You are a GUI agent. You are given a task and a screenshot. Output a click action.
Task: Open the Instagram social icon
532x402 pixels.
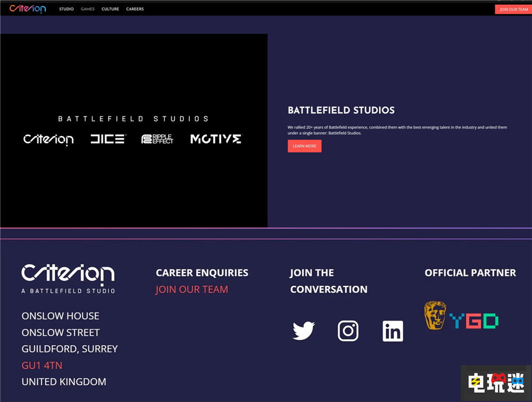coord(348,331)
